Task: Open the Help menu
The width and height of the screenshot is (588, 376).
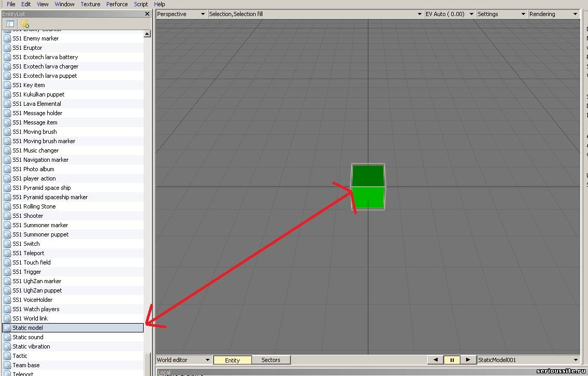Action: coord(159,4)
